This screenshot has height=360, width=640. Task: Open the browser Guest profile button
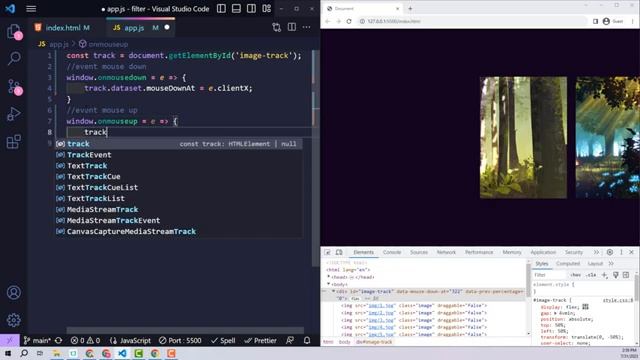tap(613, 21)
